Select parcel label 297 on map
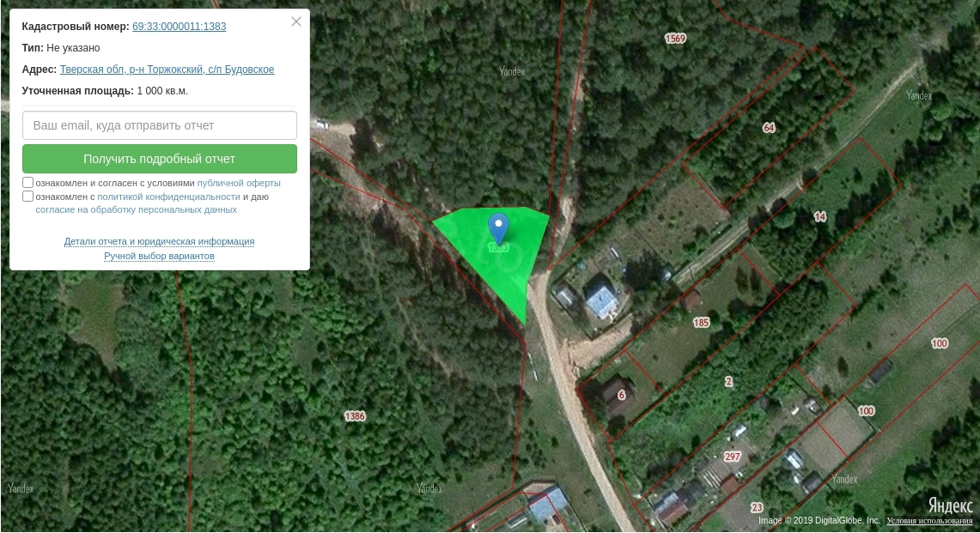 point(732,457)
